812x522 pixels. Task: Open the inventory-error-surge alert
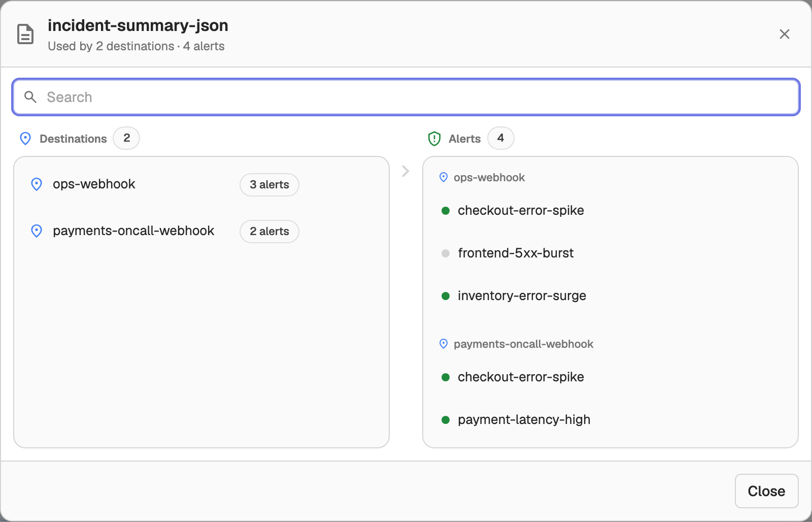pyautogui.click(x=522, y=296)
